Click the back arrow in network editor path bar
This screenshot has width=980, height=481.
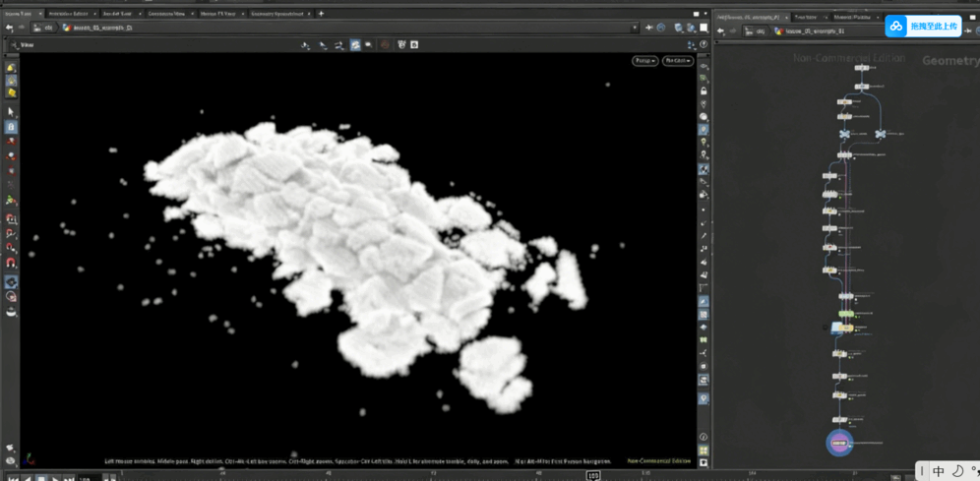click(721, 31)
